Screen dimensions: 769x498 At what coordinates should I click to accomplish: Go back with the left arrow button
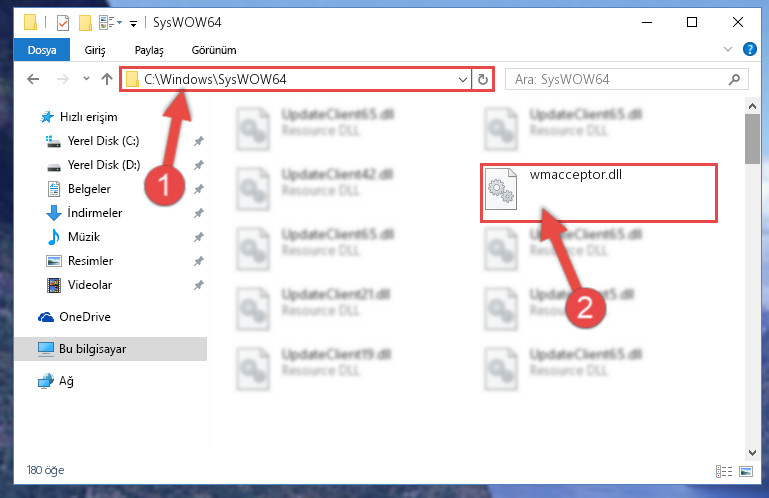pos(33,79)
